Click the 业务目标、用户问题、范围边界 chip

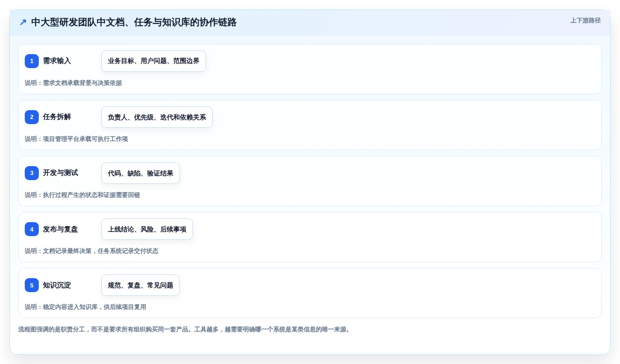(x=154, y=61)
